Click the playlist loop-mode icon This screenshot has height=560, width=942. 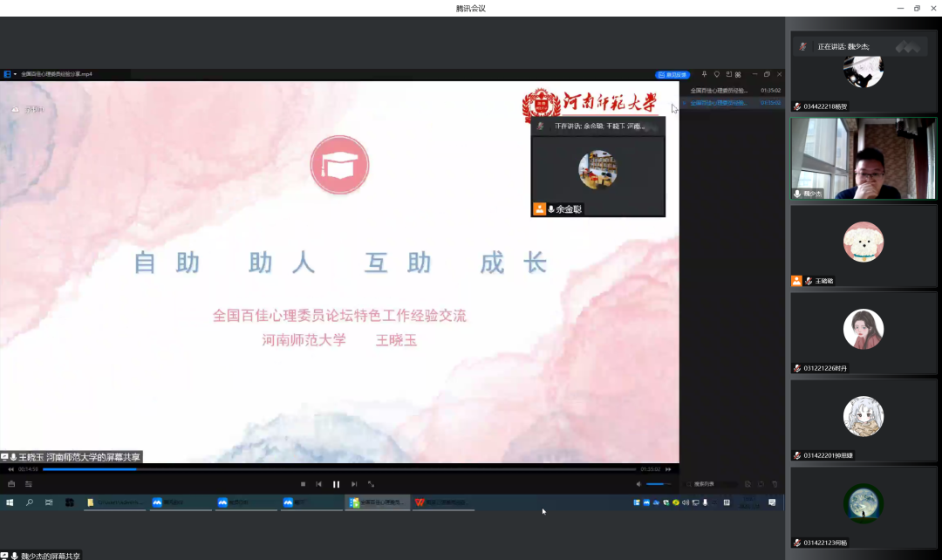click(x=761, y=484)
